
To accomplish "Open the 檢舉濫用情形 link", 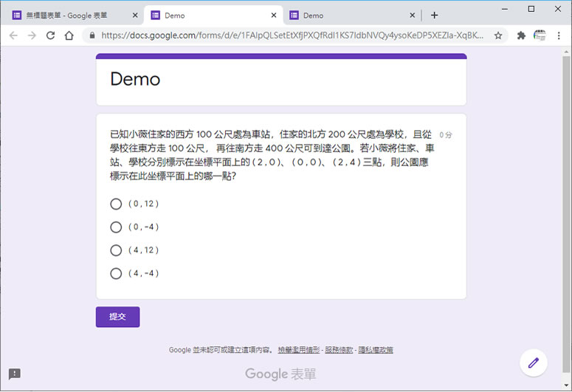I will click(299, 350).
